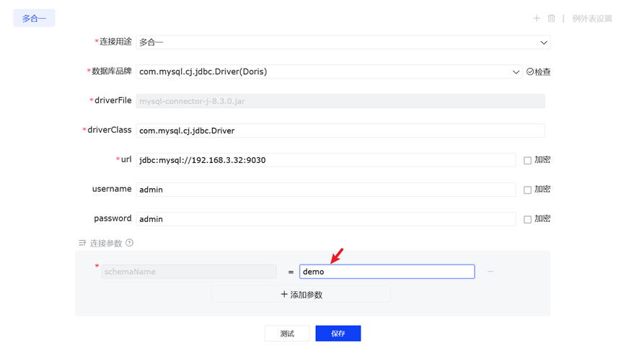Open the 连接用途 dropdown
The width and height of the screenshot is (624, 364).
pyautogui.click(x=343, y=43)
